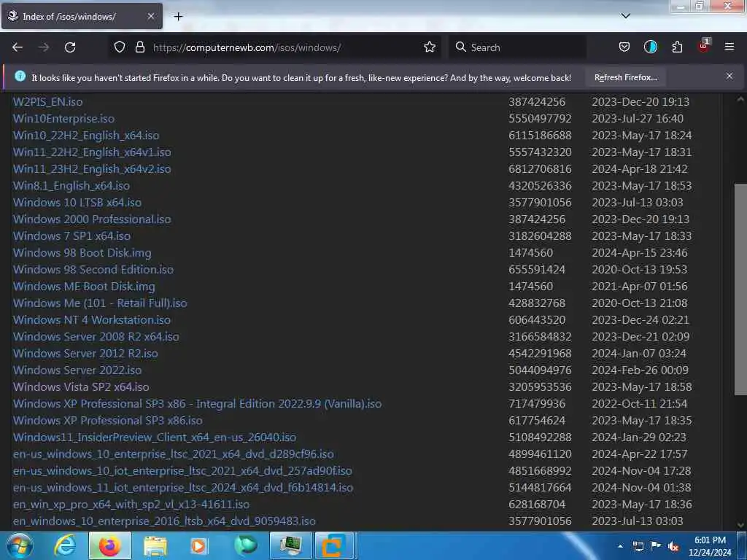Open the Device Manager taskbar window
Screen dimensions: 747x560
(x=290, y=545)
